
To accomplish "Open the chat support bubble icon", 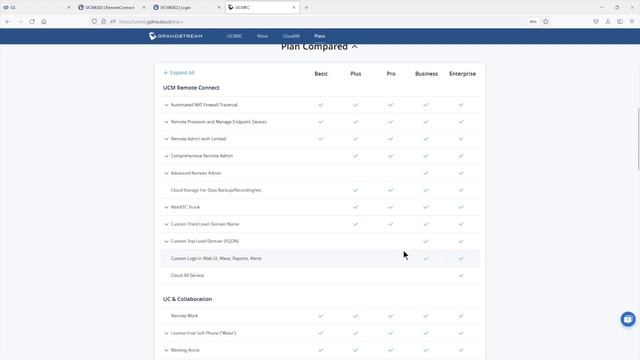I will [628, 319].
